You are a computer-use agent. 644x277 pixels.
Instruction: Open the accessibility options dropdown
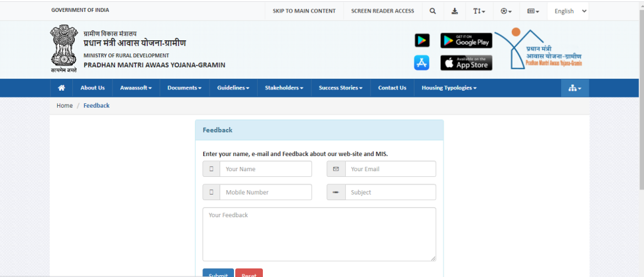pos(506,11)
